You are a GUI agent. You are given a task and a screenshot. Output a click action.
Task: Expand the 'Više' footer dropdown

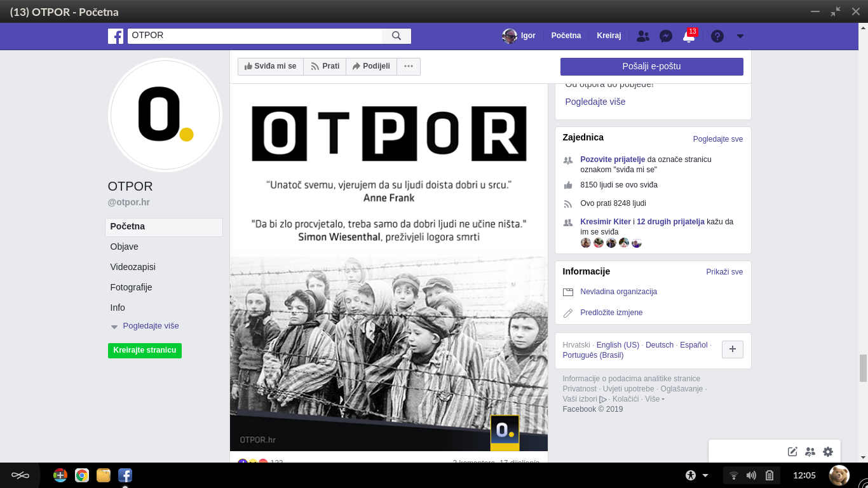(x=654, y=398)
